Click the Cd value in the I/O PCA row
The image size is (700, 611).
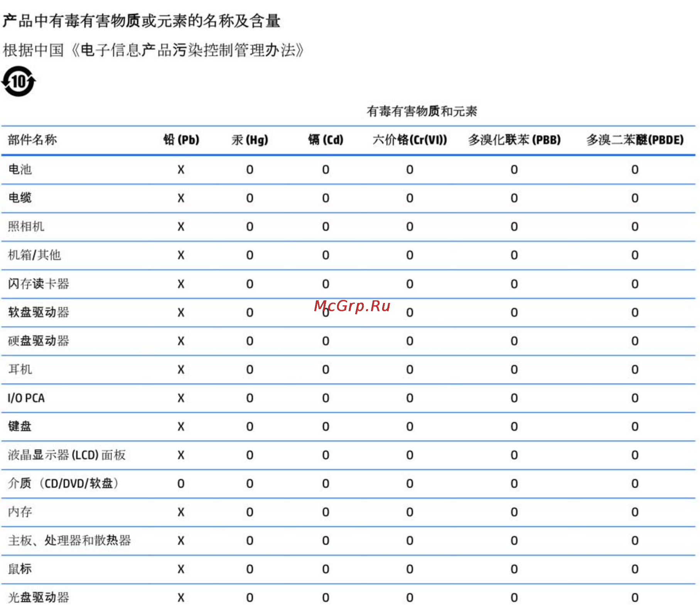click(326, 398)
